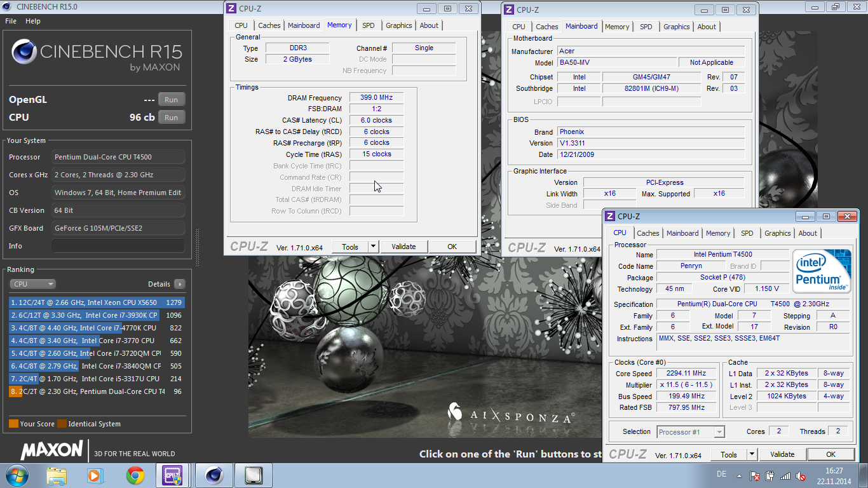
Task: Open the Action Center flag icon
Action: pos(755,476)
